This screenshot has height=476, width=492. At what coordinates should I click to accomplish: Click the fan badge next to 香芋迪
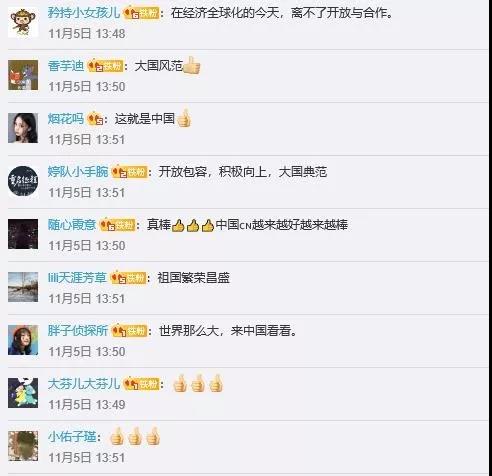(105, 66)
